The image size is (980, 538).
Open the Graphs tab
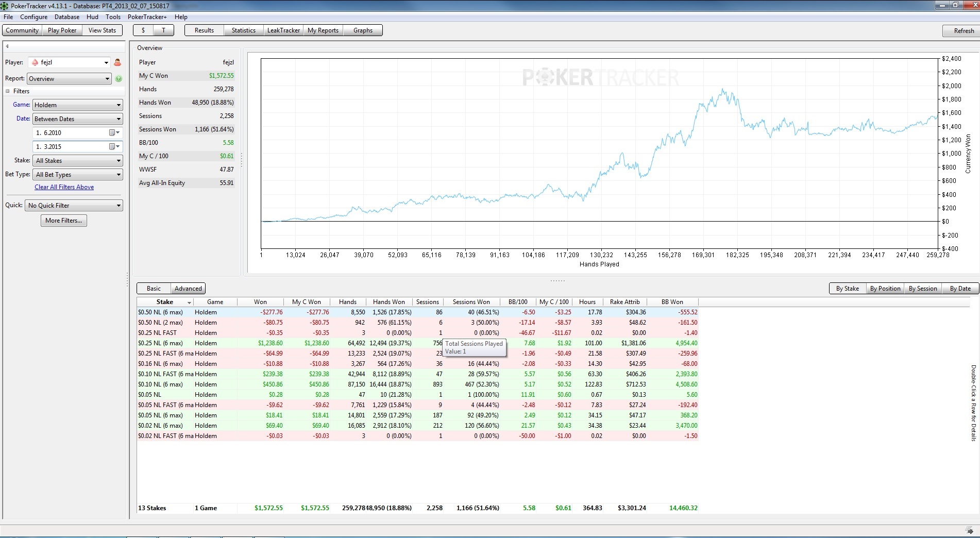click(363, 30)
